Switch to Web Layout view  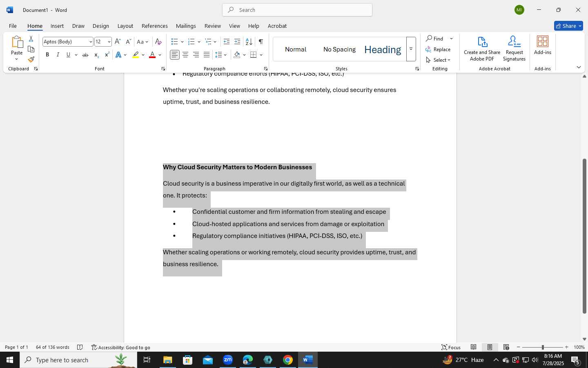(x=506, y=347)
